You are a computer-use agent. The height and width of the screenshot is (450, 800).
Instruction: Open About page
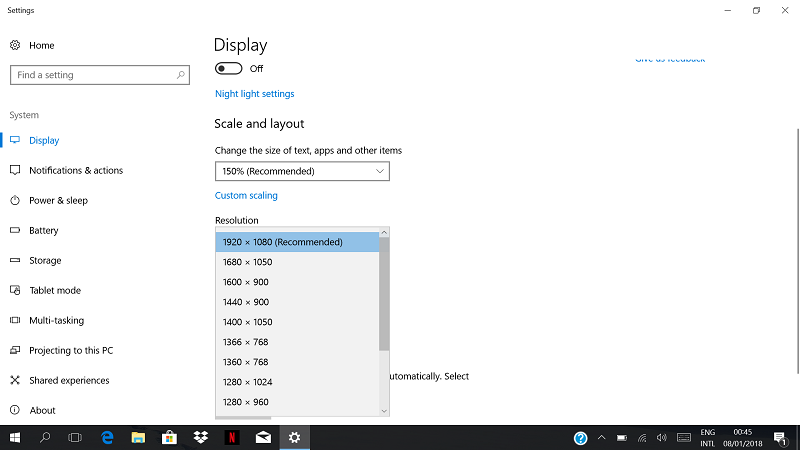coord(42,410)
